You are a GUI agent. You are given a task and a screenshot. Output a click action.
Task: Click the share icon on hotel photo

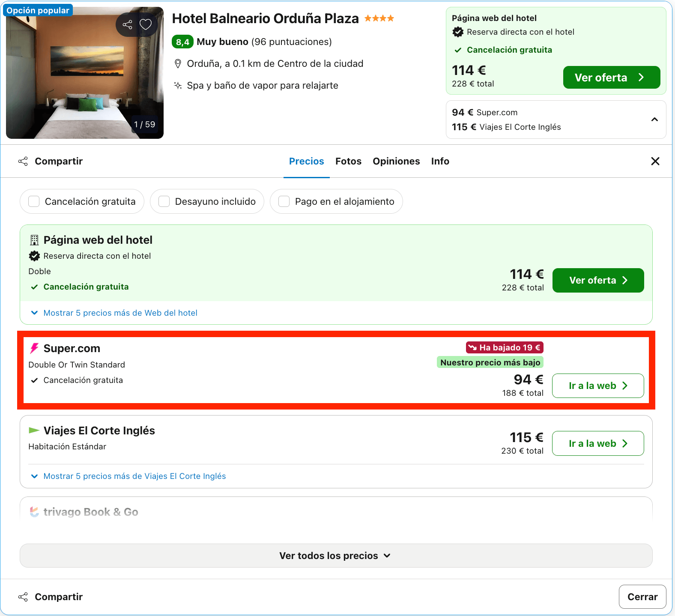coord(127,24)
